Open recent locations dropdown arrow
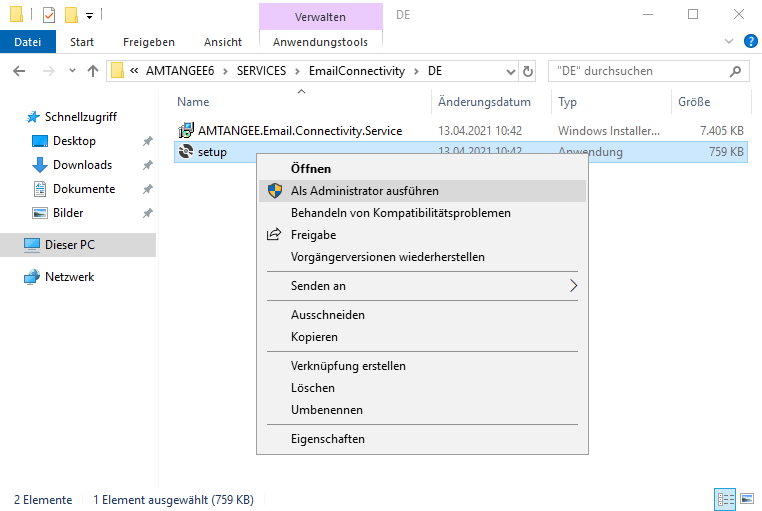Viewport: 762px width, 511px height. point(72,71)
